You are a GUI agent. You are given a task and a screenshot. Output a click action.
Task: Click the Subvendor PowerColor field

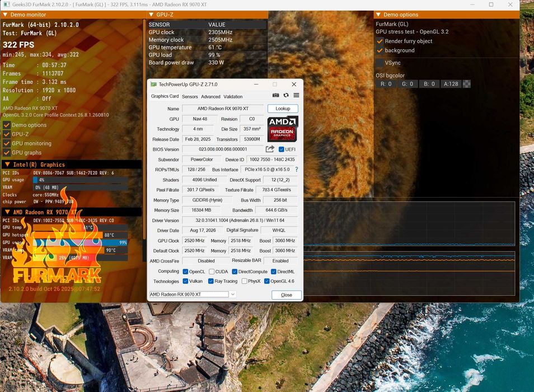tap(202, 160)
